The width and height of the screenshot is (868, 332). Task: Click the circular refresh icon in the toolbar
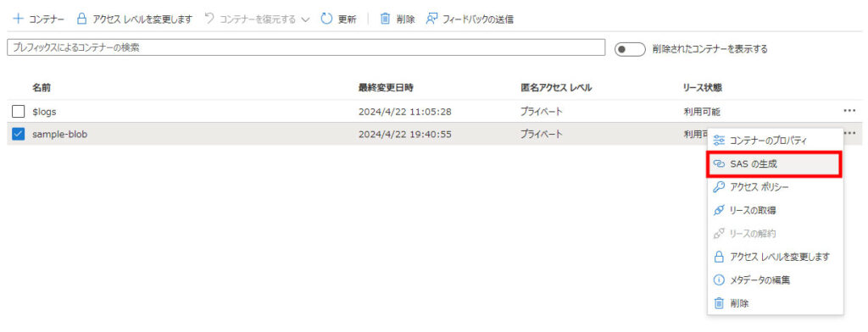click(327, 19)
